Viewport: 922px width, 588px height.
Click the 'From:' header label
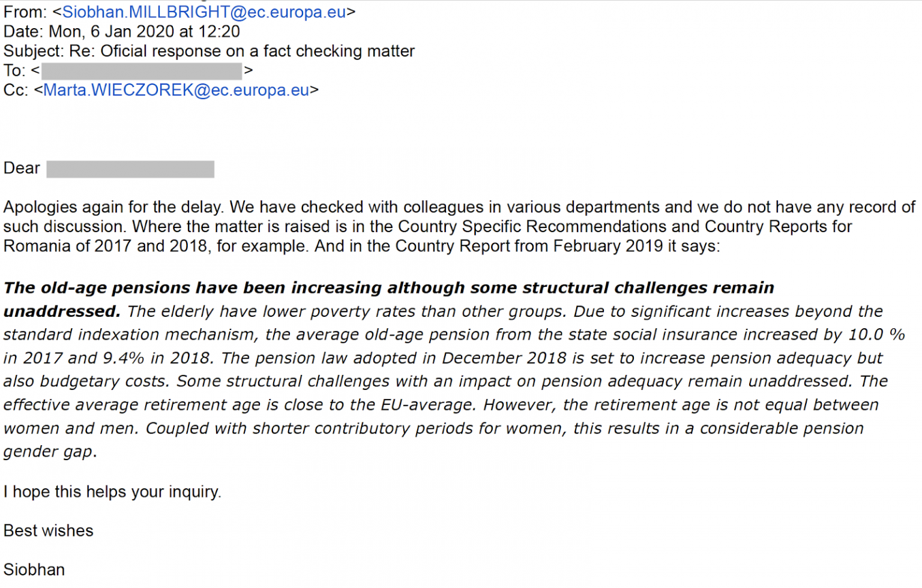tap(25, 12)
